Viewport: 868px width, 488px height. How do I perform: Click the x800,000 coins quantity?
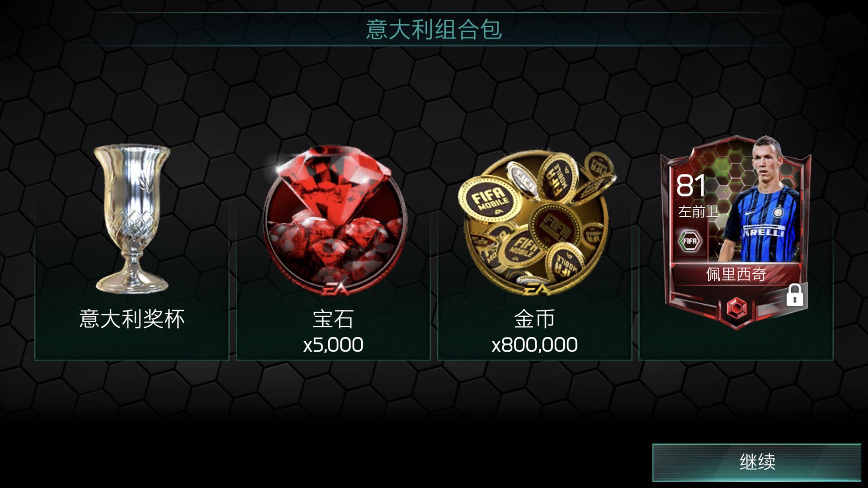coord(534,345)
